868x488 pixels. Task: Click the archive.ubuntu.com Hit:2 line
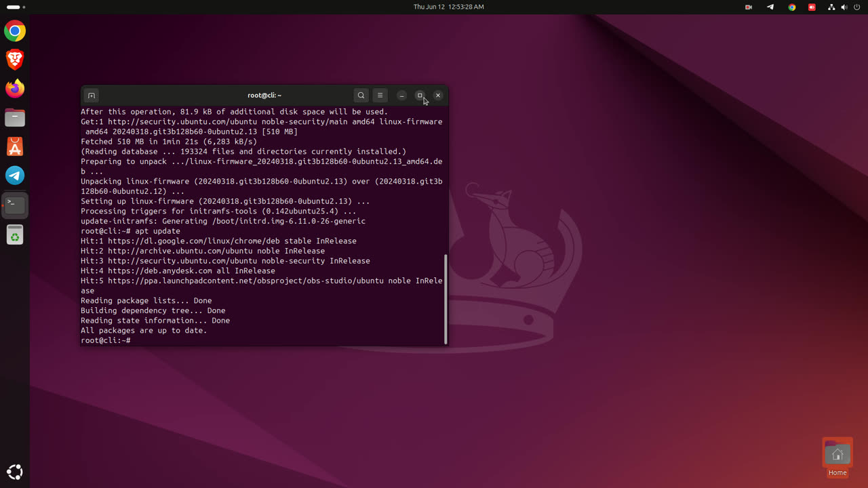(x=203, y=251)
